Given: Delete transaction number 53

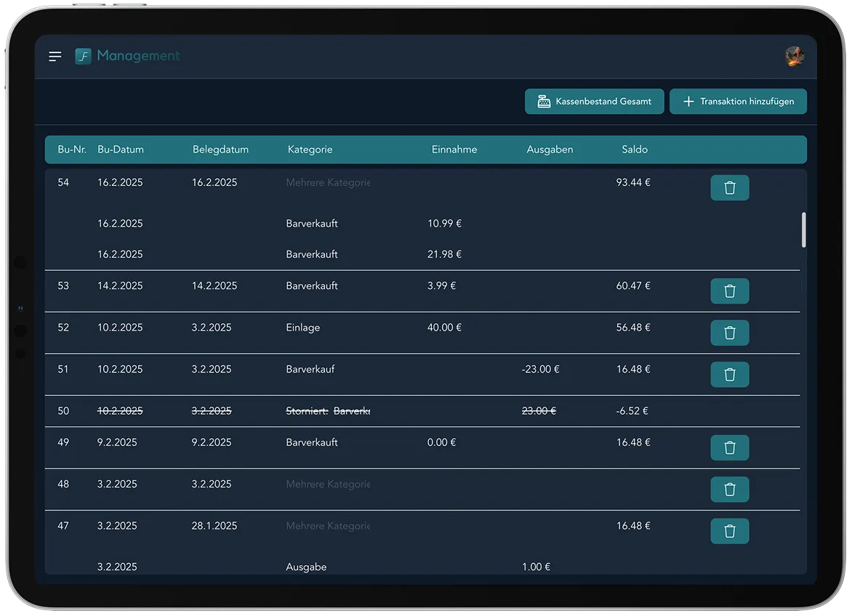Looking at the screenshot, I should pyautogui.click(x=729, y=291).
